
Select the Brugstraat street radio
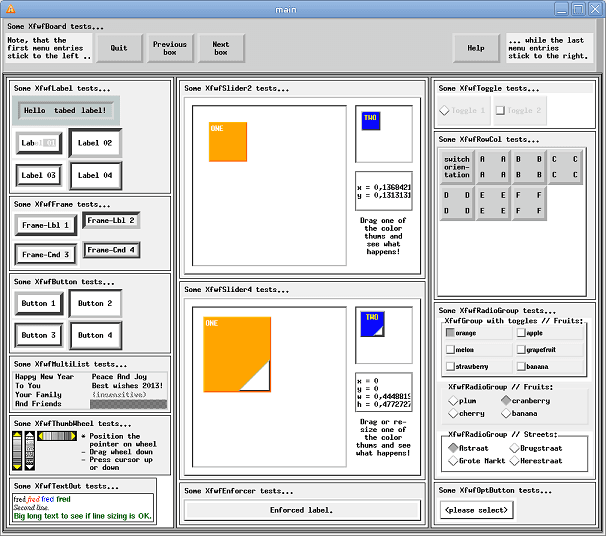click(514, 448)
